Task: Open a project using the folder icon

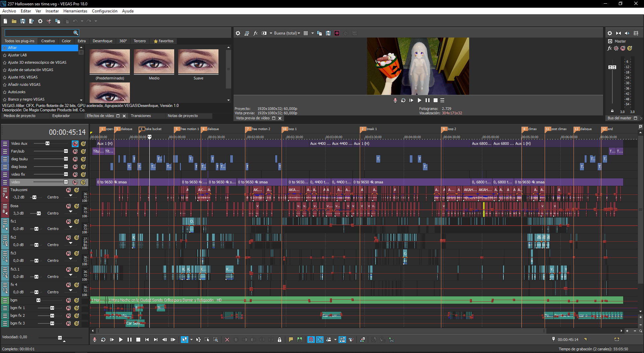Action: point(14,21)
